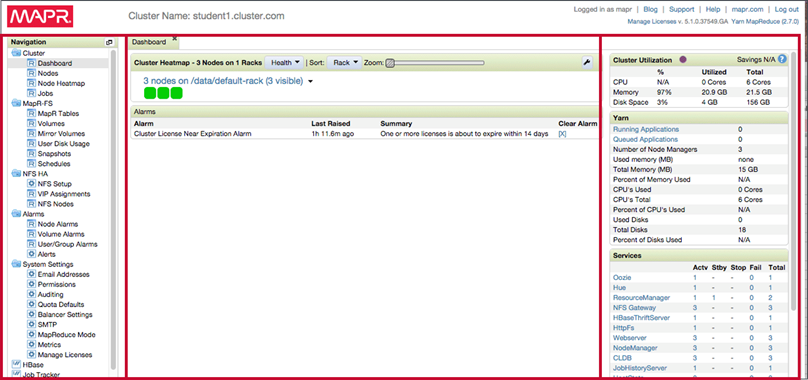Click the icon beside Volumes
The image size is (808, 380).
(31, 123)
